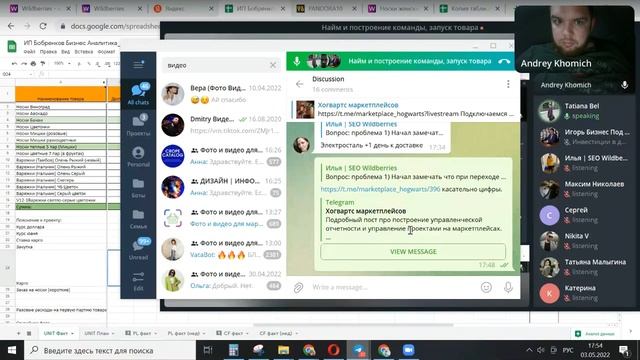Image resolution: width=640 pixels, height=360 pixels.
Task: Open pinned Хогвартс маркетплейсов message
Action: 404,109
